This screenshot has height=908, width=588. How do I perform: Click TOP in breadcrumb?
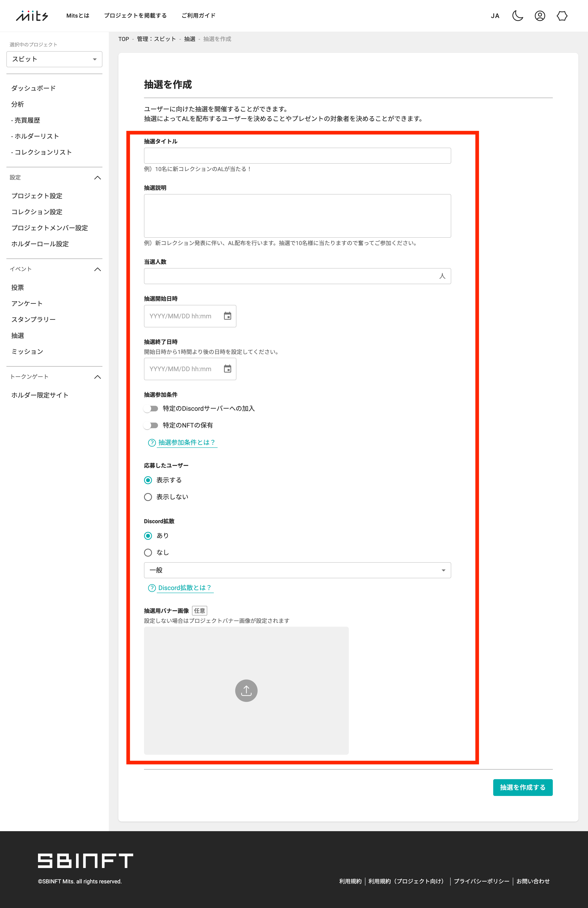[124, 39]
